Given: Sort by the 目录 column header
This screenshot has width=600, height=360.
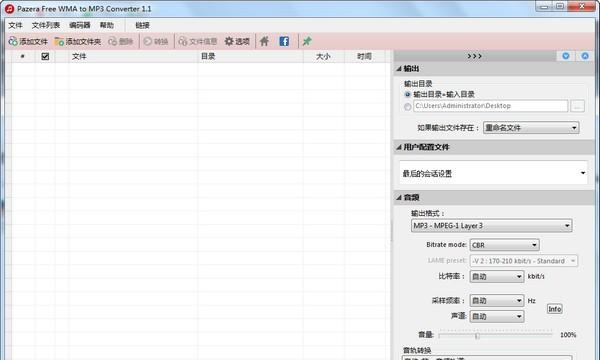Looking at the screenshot, I should (250, 57).
